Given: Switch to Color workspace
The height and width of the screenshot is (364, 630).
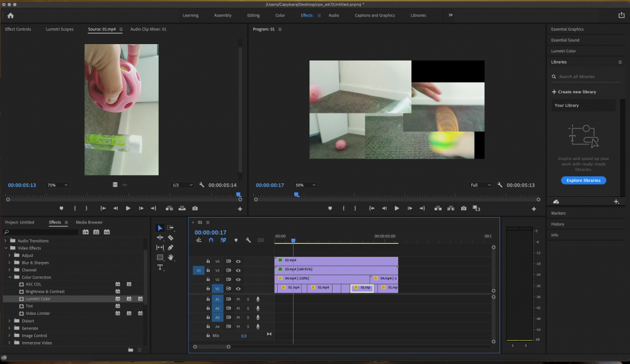Looking at the screenshot, I should click(280, 15).
